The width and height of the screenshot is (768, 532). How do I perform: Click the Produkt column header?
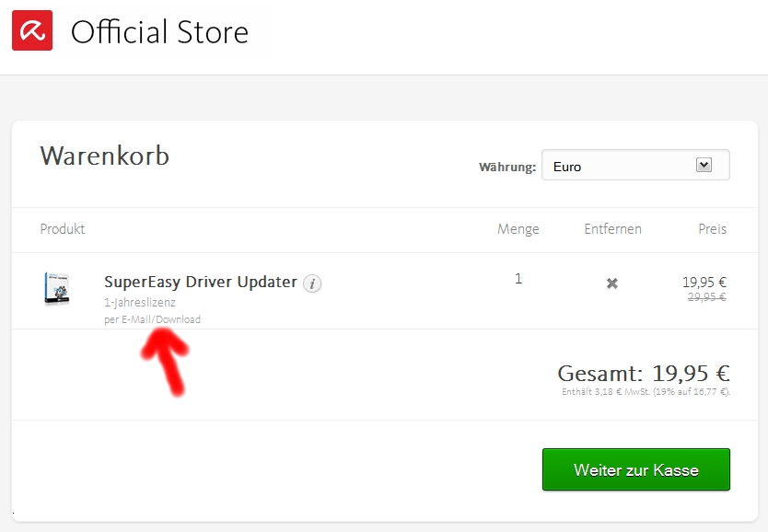(x=63, y=229)
